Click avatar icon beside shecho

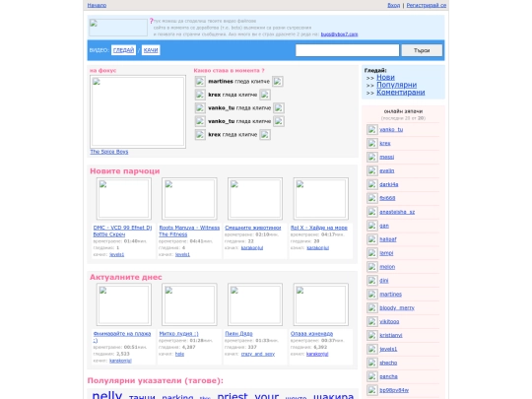click(371, 363)
